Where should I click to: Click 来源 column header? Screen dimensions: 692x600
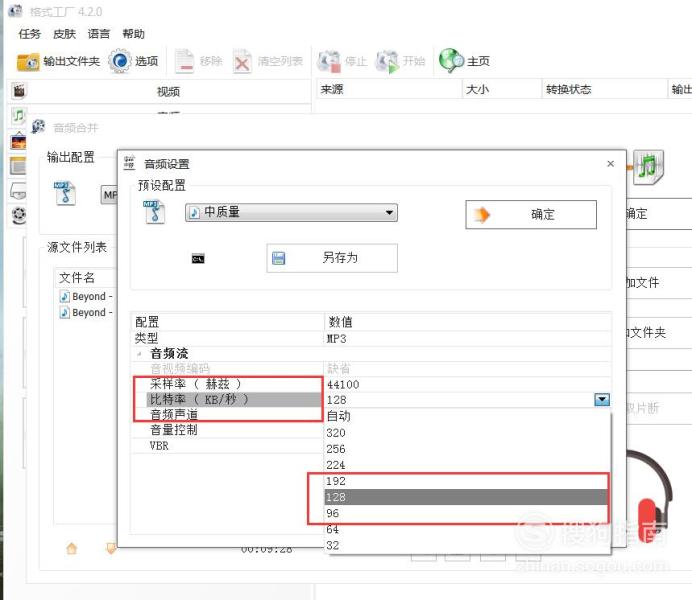point(389,90)
